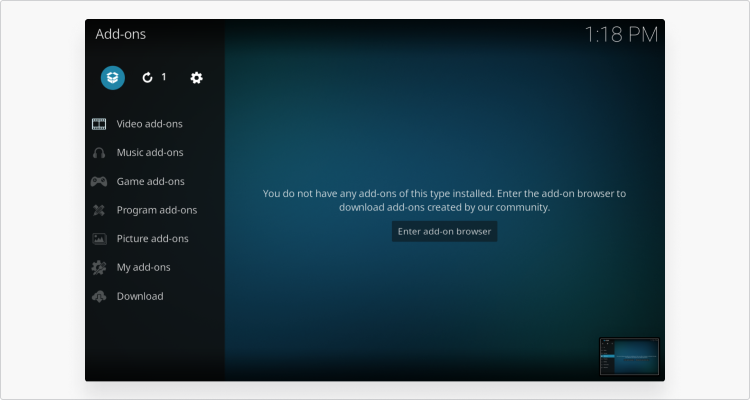The width and height of the screenshot is (750, 400).
Task: Open add-on settings gear icon
Action: [197, 78]
